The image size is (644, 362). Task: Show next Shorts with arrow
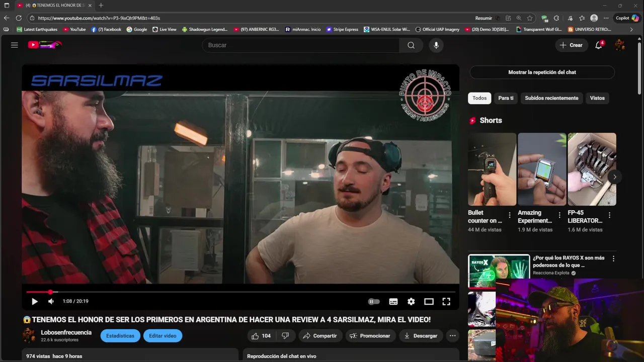coord(614,177)
